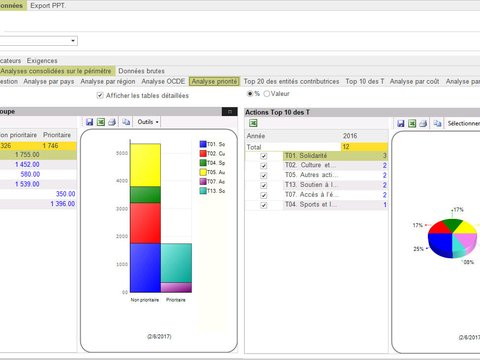Open Top 20 des entités contributrices tab
This screenshot has height=360, width=480.
point(291,81)
